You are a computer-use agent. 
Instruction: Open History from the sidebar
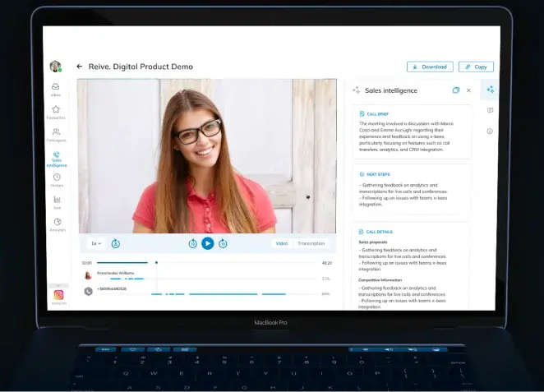[56, 178]
